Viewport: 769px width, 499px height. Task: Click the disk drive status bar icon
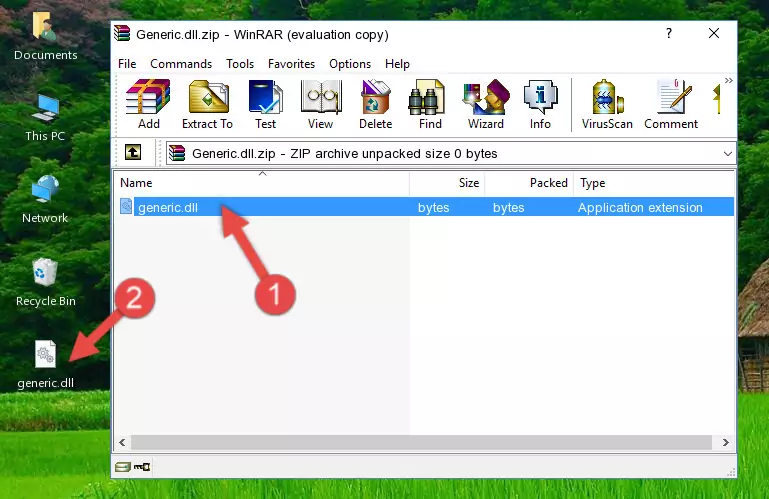tap(123, 467)
